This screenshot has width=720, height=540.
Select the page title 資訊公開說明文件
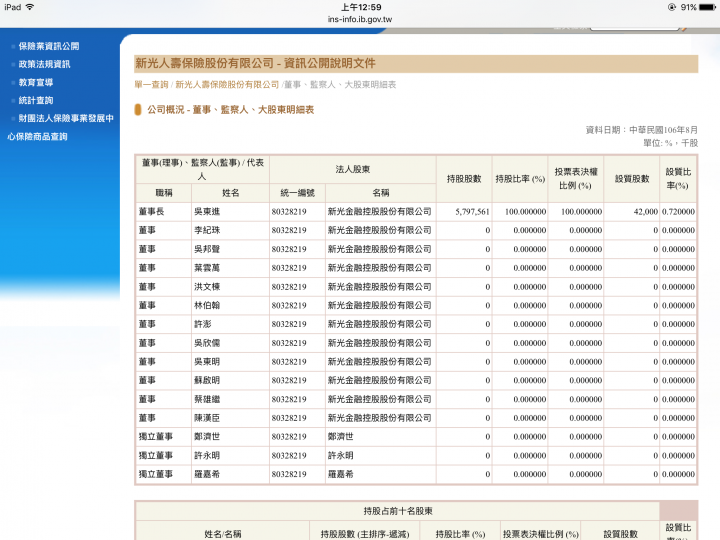coord(329,63)
